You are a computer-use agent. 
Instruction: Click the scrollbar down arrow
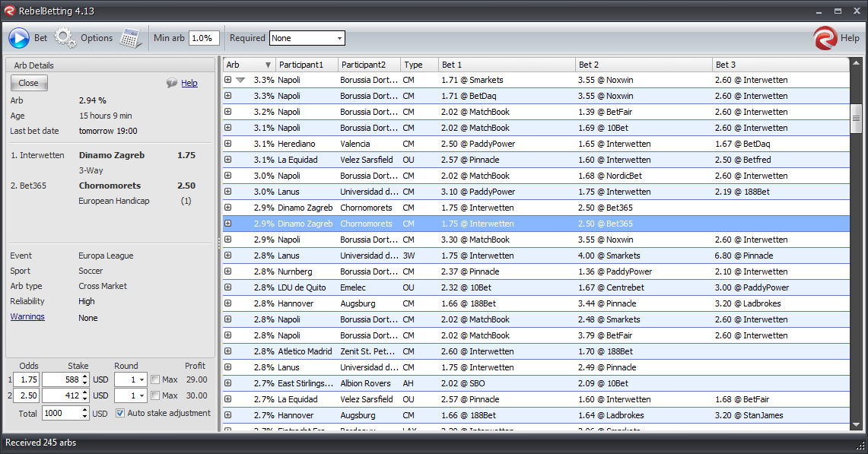pyautogui.click(x=857, y=424)
